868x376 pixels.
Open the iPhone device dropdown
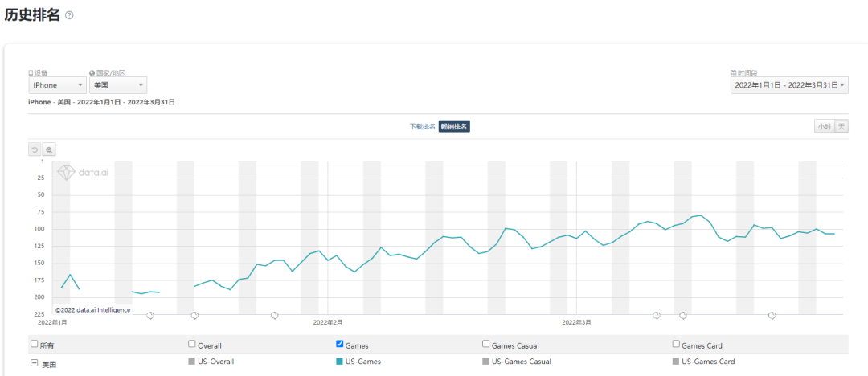click(57, 85)
